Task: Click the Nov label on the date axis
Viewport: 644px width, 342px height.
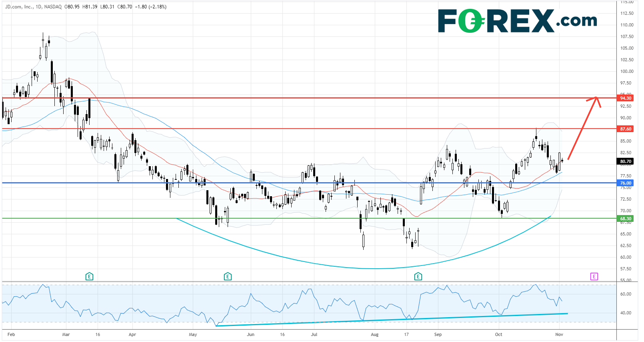Action: pos(559,334)
